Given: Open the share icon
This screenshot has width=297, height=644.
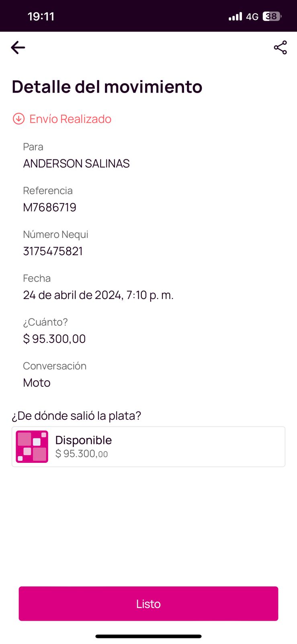Looking at the screenshot, I should 280,47.
